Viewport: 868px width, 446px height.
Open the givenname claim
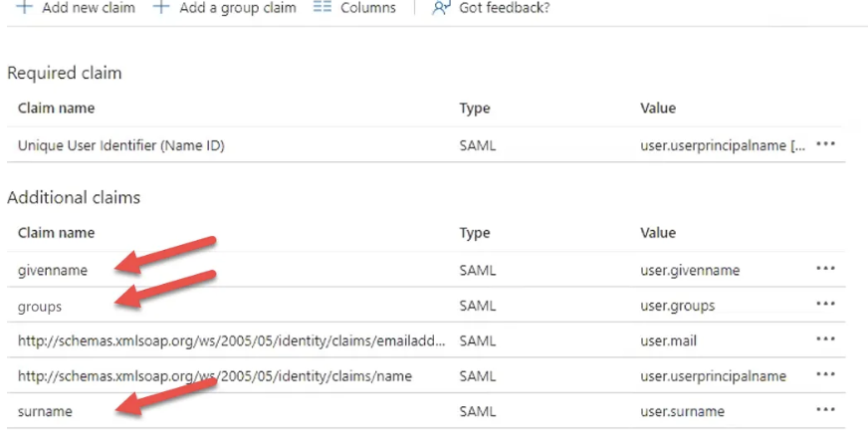53,270
